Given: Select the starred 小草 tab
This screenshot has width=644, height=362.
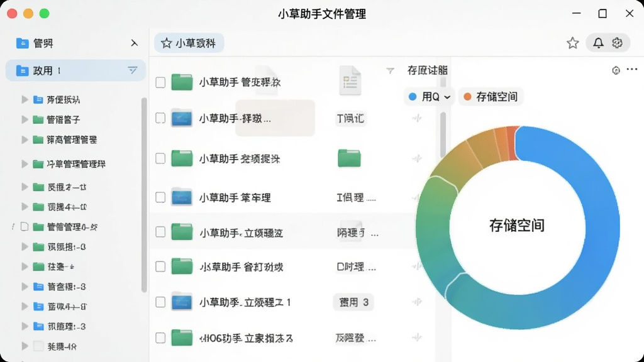Looking at the screenshot, I should pos(189,43).
